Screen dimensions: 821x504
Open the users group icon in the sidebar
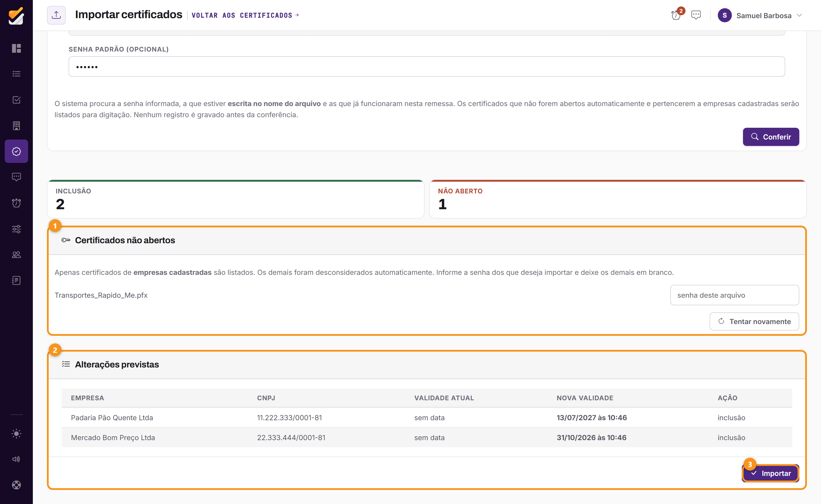point(16,255)
